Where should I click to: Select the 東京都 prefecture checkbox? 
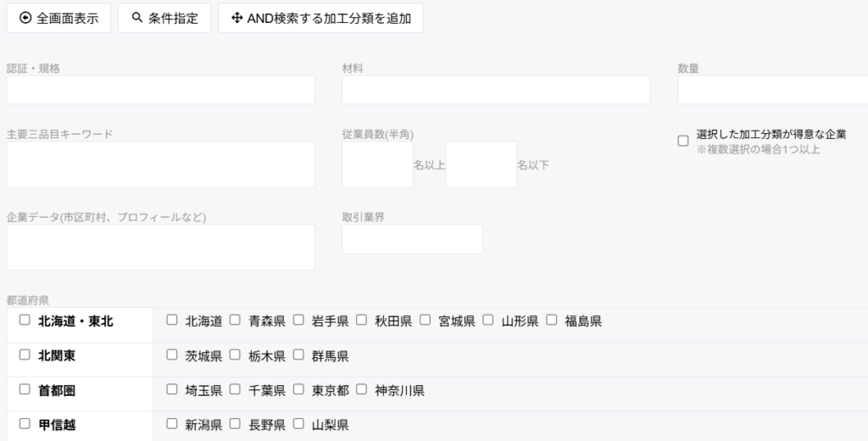[298, 389]
